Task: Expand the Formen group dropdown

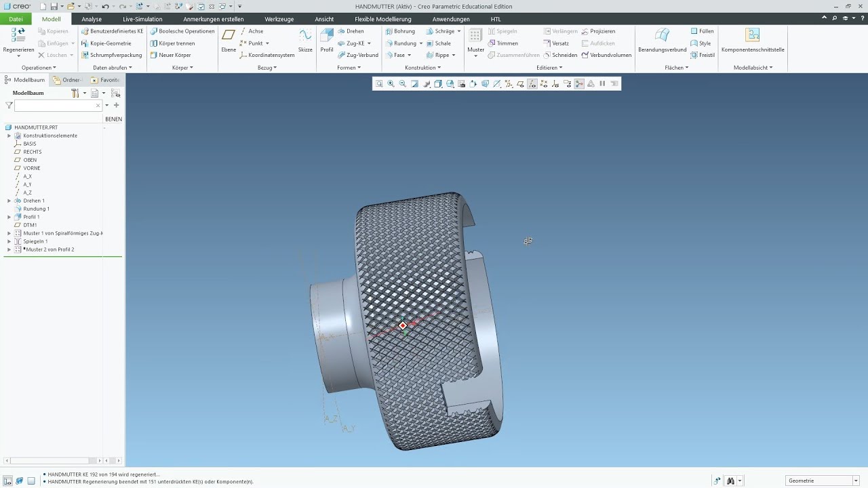Action: point(349,68)
